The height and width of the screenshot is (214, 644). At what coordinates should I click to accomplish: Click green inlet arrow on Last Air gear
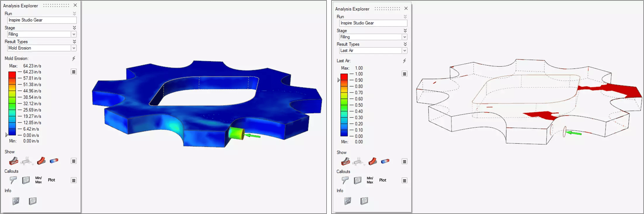click(x=574, y=133)
